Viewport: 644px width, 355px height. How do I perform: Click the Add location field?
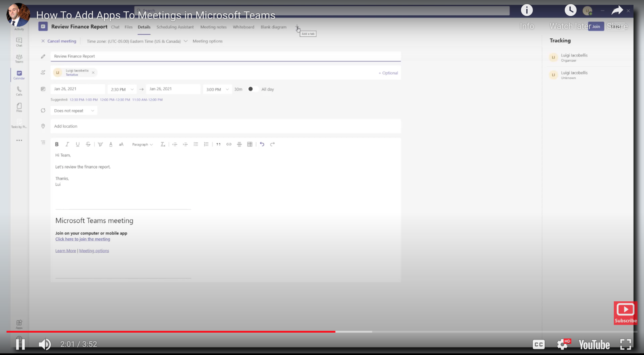tap(226, 126)
